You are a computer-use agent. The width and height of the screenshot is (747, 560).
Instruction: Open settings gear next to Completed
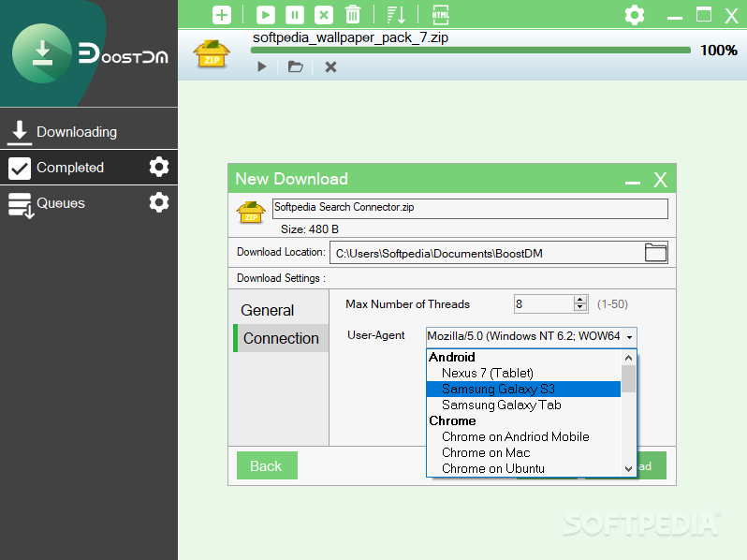tap(158, 167)
